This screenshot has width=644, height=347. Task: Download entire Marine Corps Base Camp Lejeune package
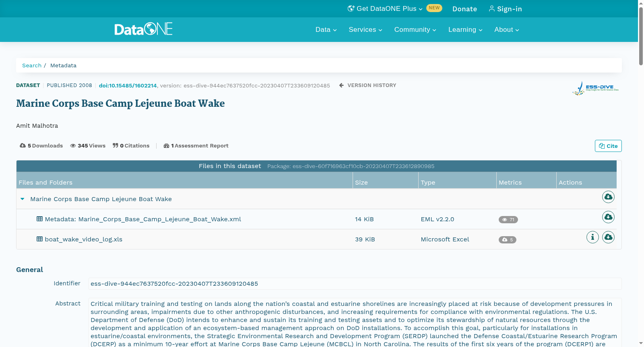tap(608, 197)
